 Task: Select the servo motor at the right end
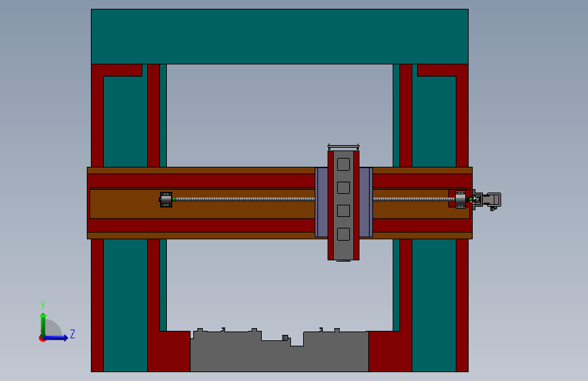click(492, 199)
